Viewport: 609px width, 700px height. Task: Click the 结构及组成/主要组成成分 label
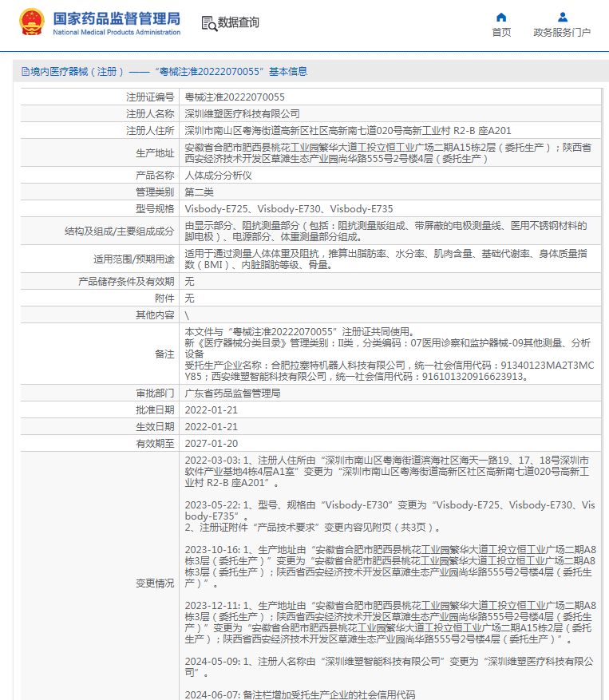pos(119,231)
